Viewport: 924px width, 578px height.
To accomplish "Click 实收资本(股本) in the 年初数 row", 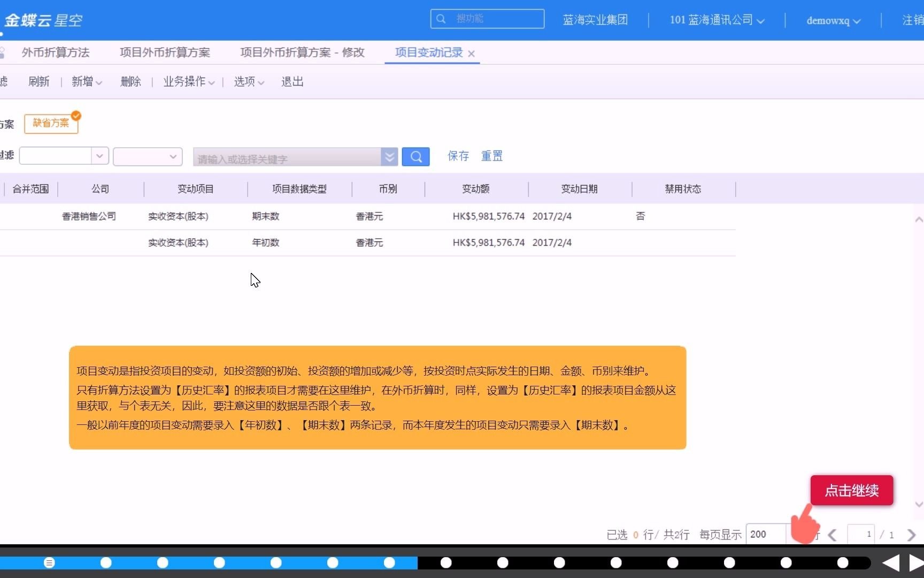I will 178,242.
